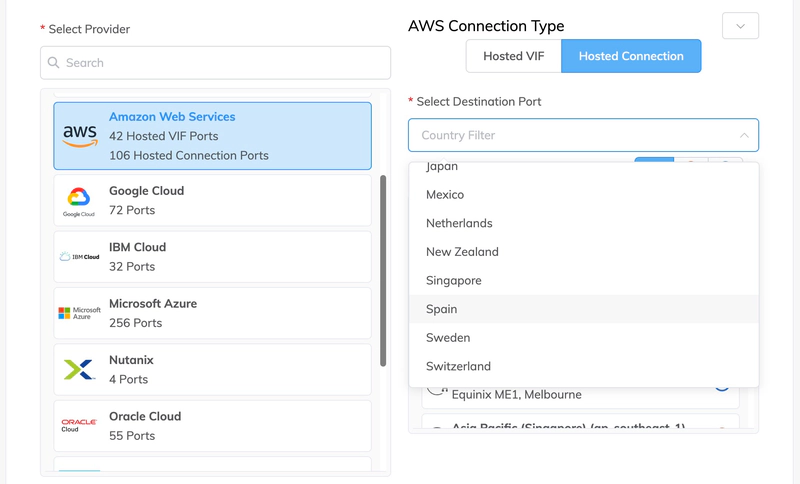Choose Spain from the country list
The image size is (800, 484).
[441, 309]
